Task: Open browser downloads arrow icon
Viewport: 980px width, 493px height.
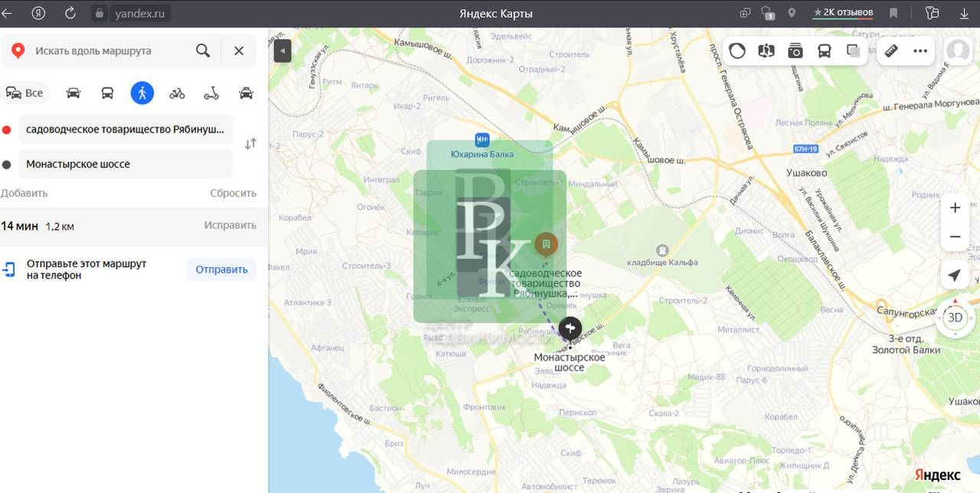Action: click(x=963, y=13)
